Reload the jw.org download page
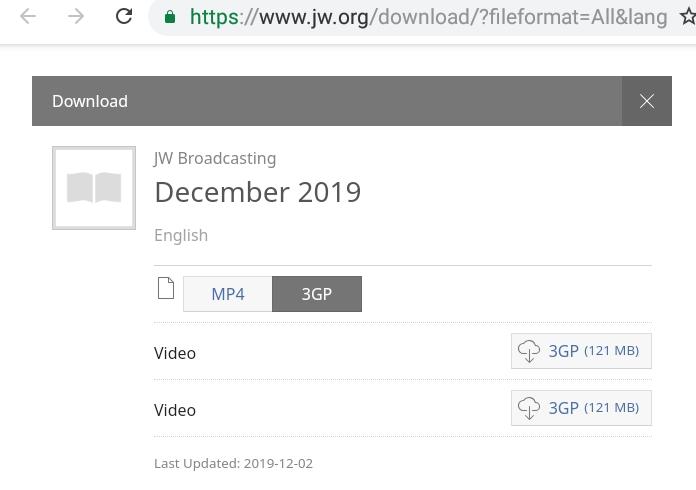 coord(124,16)
